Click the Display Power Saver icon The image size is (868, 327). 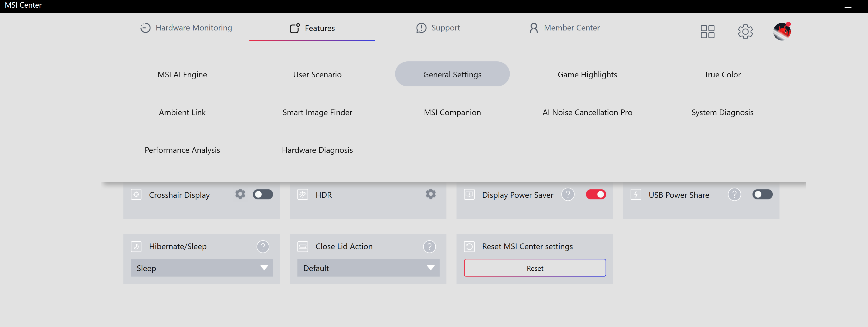[469, 194]
